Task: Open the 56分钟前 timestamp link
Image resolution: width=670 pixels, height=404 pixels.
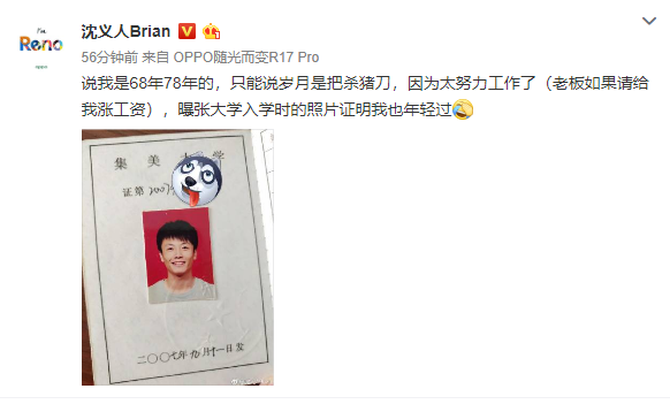Action: (x=109, y=57)
